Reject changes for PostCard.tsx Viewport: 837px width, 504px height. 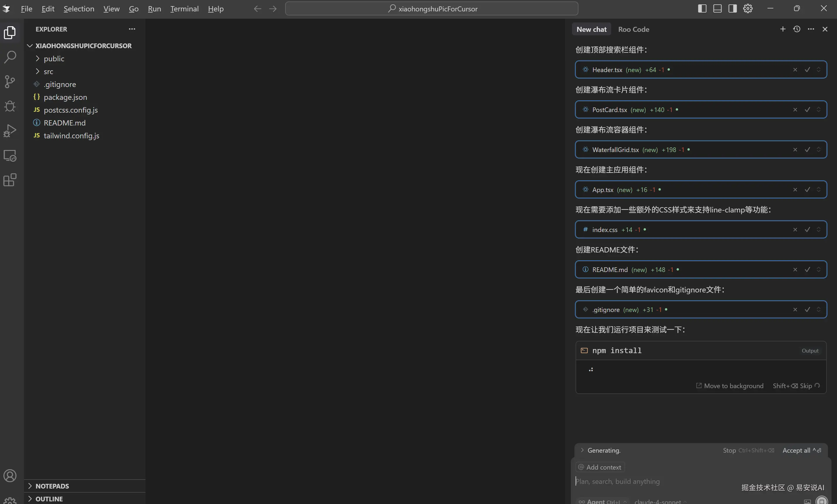795,110
